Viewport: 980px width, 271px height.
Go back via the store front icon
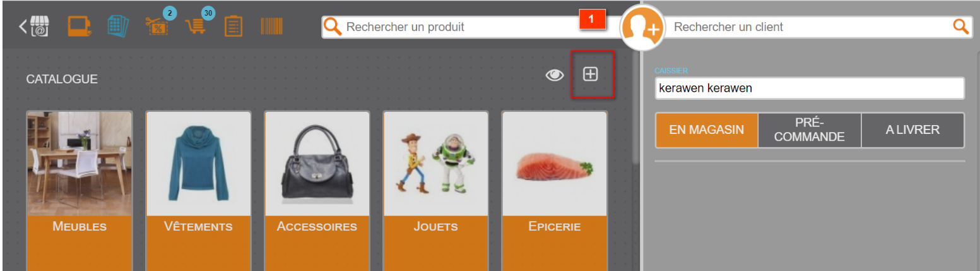click(x=35, y=27)
